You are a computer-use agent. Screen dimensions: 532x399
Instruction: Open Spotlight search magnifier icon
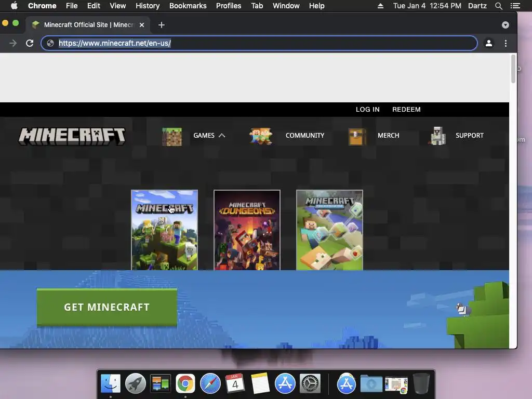click(x=498, y=6)
